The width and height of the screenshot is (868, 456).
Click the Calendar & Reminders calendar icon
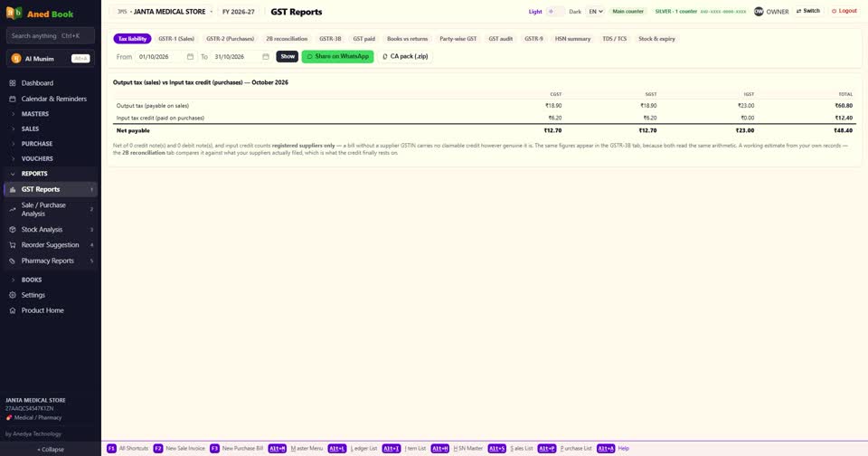tap(12, 99)
